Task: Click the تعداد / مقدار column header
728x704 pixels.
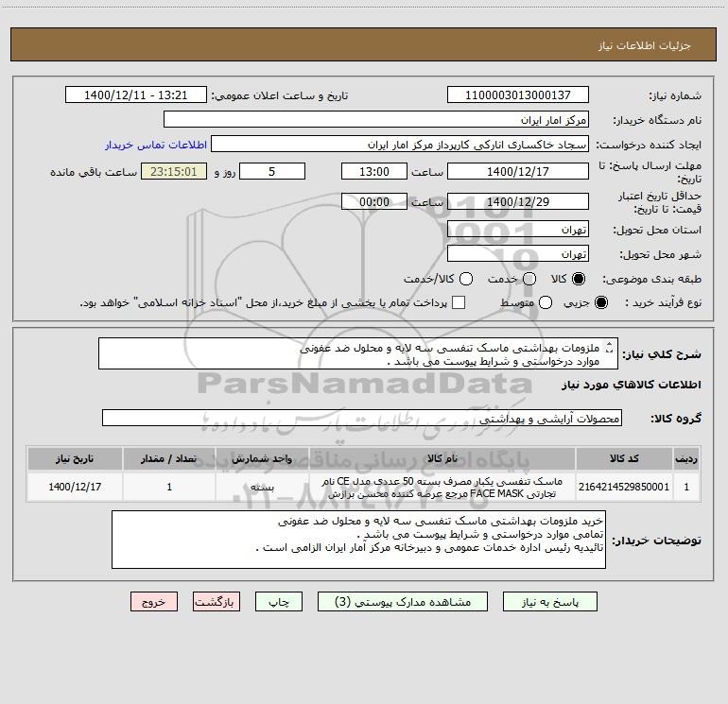Action: pos(169,458)
